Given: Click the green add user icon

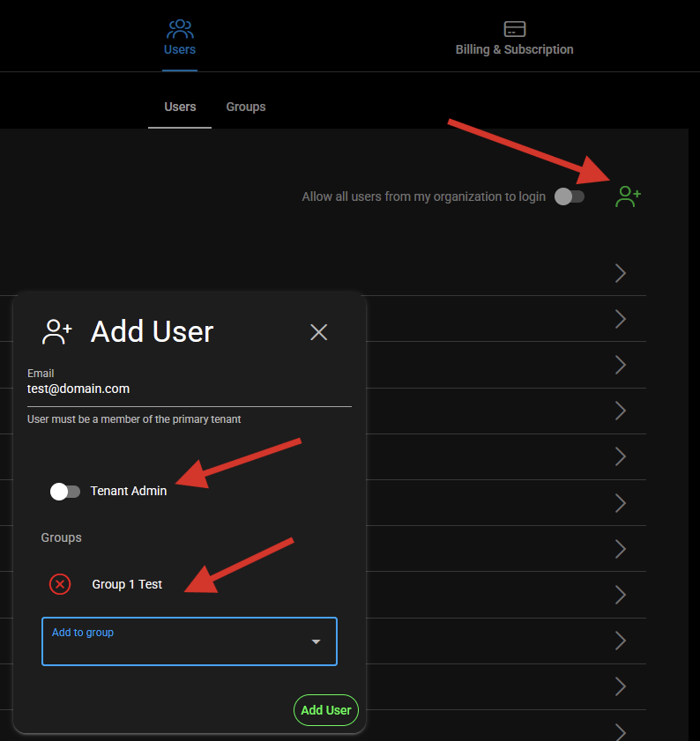Looking at the screenshot, I should [x=628, y=196].
